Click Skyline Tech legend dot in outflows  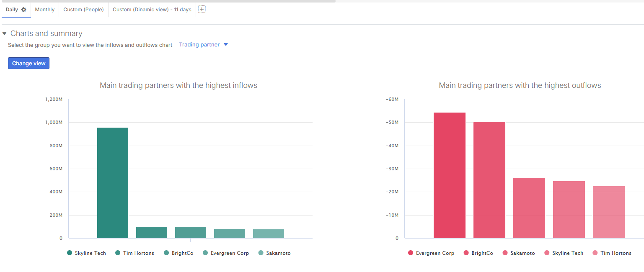(x=547, y=253)
